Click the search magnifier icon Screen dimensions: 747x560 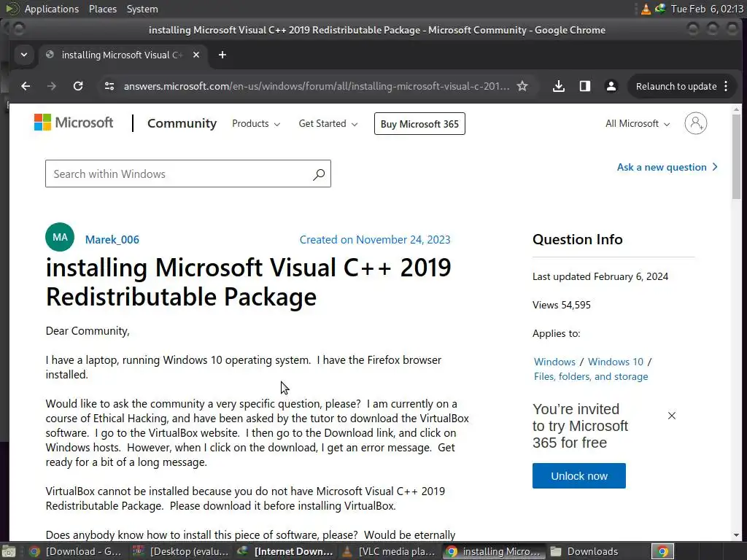click(319, 174)
